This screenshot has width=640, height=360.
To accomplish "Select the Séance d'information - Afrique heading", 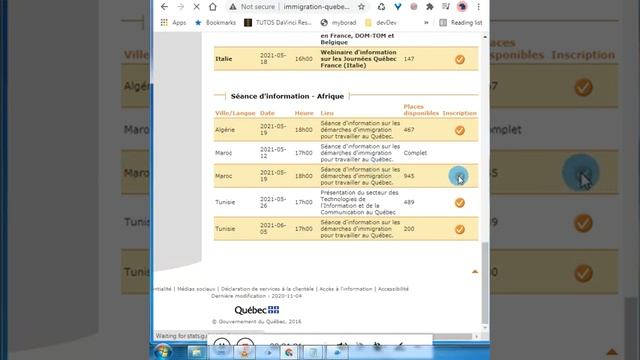I will tap(287, 96).
